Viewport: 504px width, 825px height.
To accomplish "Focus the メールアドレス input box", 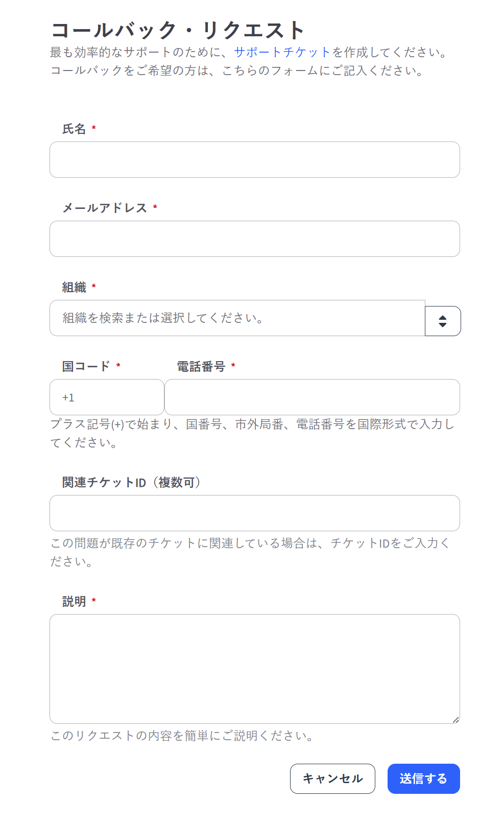I will point(254,239).
